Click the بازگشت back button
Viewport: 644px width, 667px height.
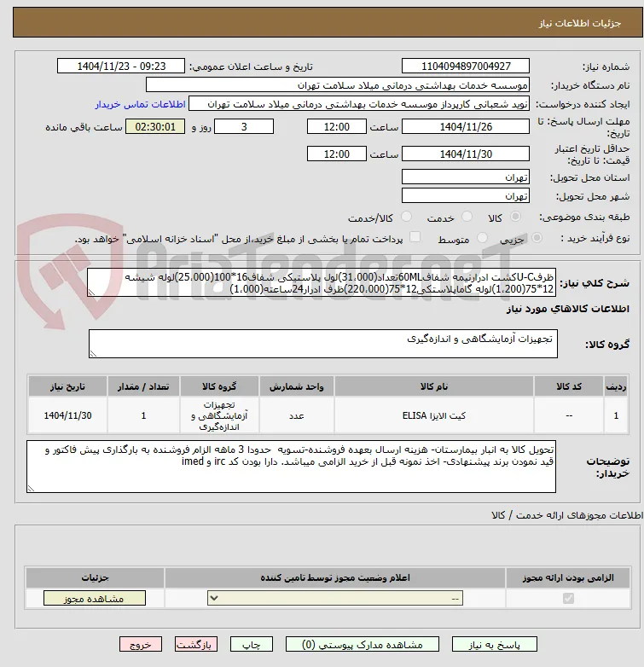195,645
